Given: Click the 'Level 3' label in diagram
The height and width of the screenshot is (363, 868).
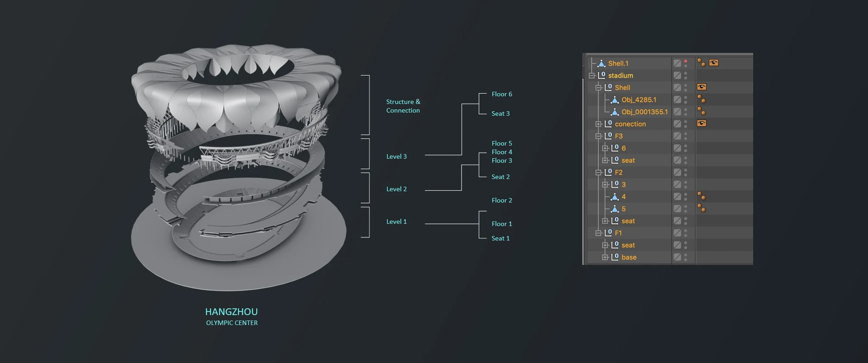Looking at the screenshot, I should tap(396, 156).
